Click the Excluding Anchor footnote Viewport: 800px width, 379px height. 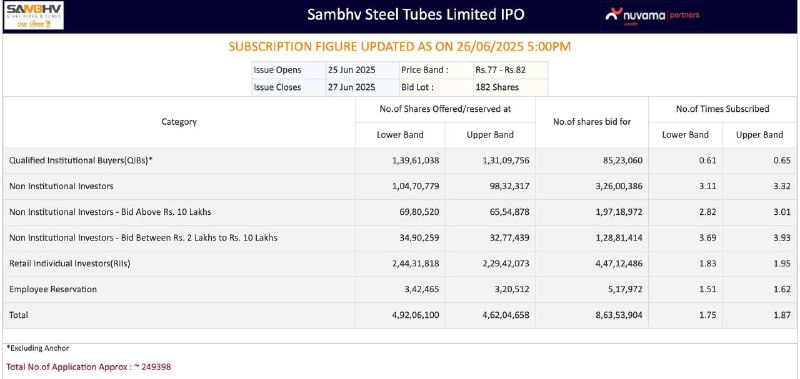point(38,348)
